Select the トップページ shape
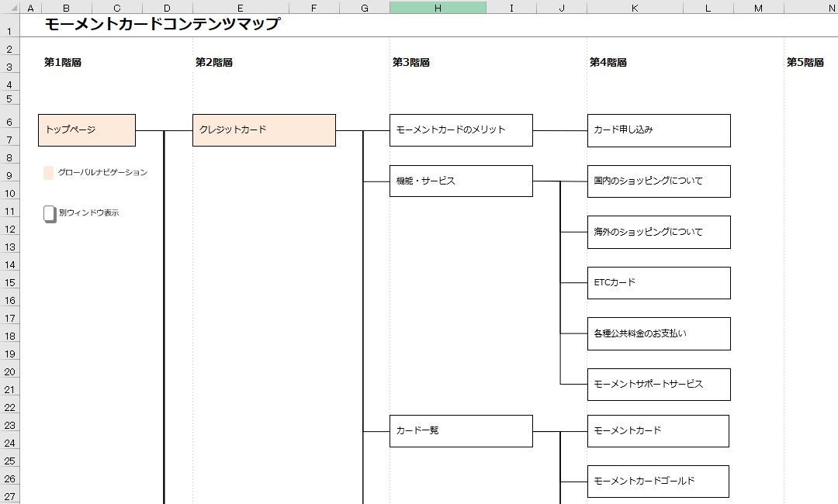 86,129
